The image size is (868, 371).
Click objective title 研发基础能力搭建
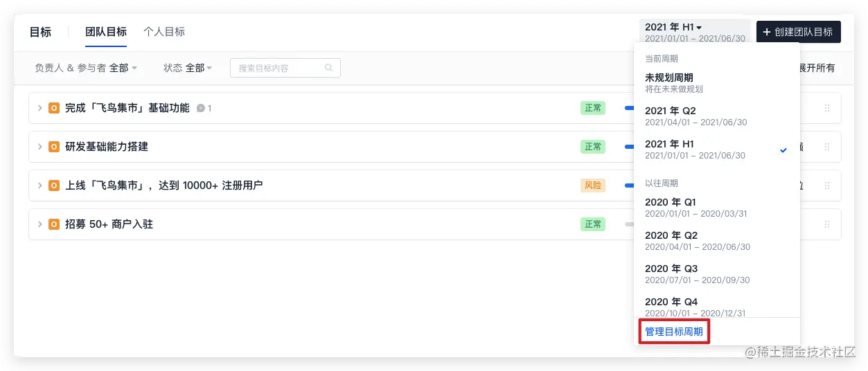[x=107, y=147]
